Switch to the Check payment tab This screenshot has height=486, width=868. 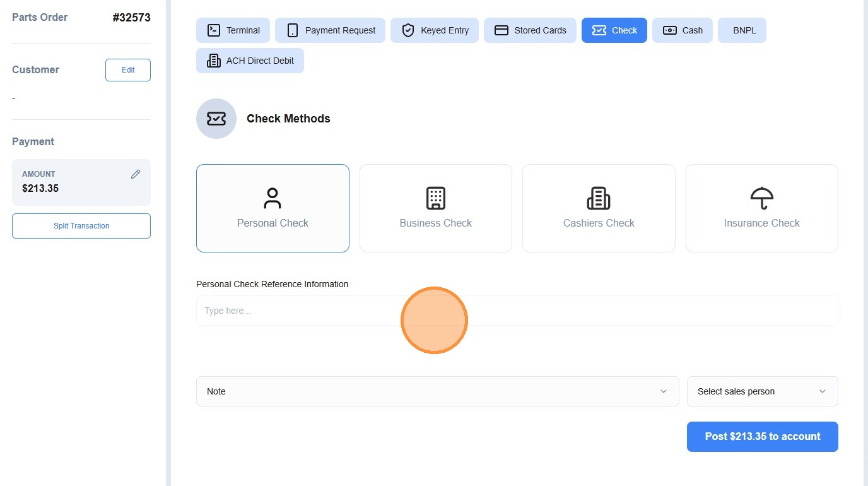coord(614,30)
